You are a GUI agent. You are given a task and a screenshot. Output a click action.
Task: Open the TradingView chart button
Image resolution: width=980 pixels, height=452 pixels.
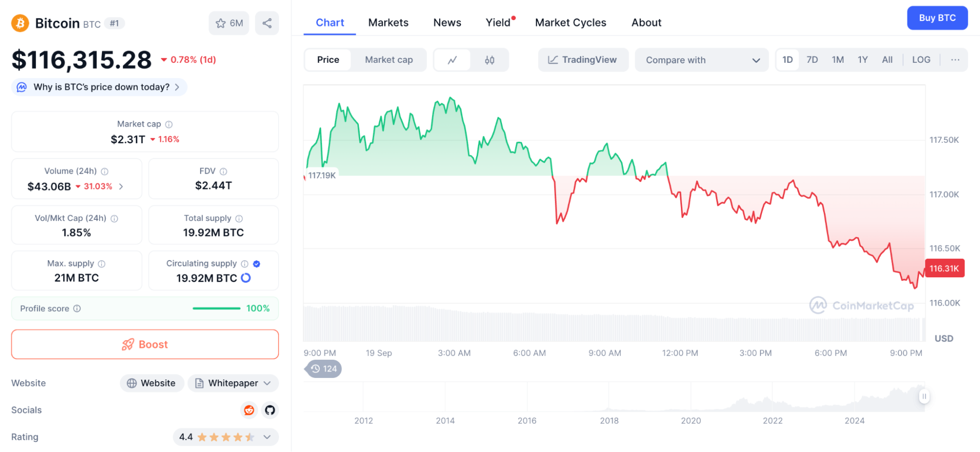tap(583, 60)
